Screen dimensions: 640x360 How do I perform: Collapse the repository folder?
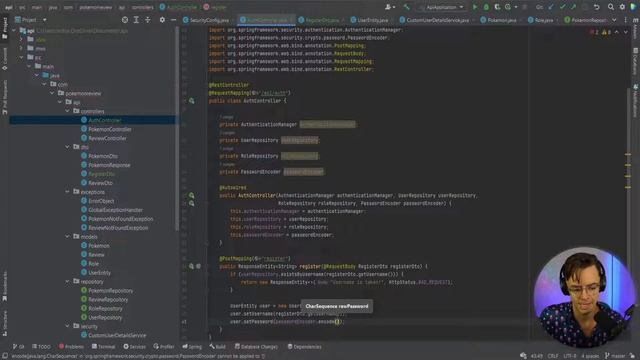pyautogui.click(x=67, y=282)
